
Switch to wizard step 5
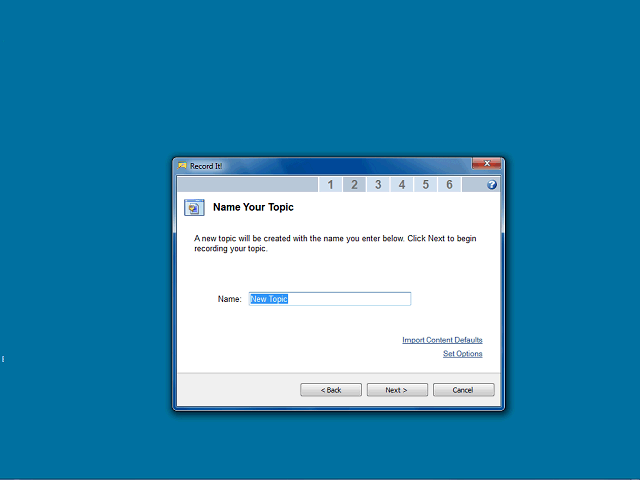tap(425, 184)
